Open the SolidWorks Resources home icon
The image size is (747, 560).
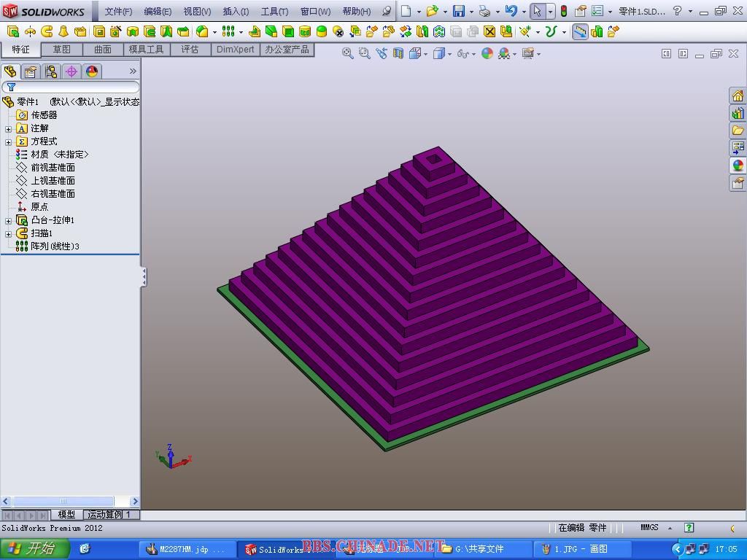(x=738, y=96)
